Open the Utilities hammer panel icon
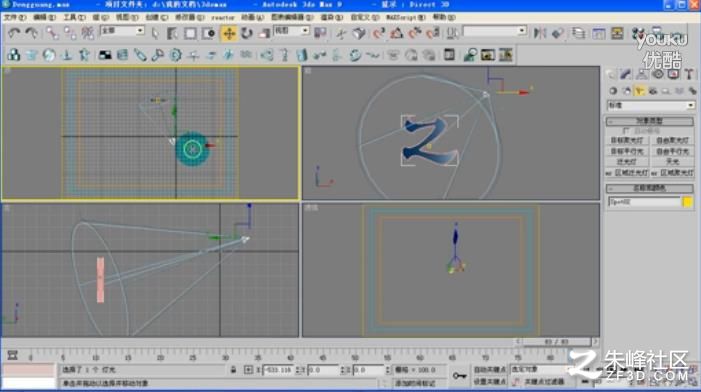Screen dimensions: 701x392 coord(688,74)
